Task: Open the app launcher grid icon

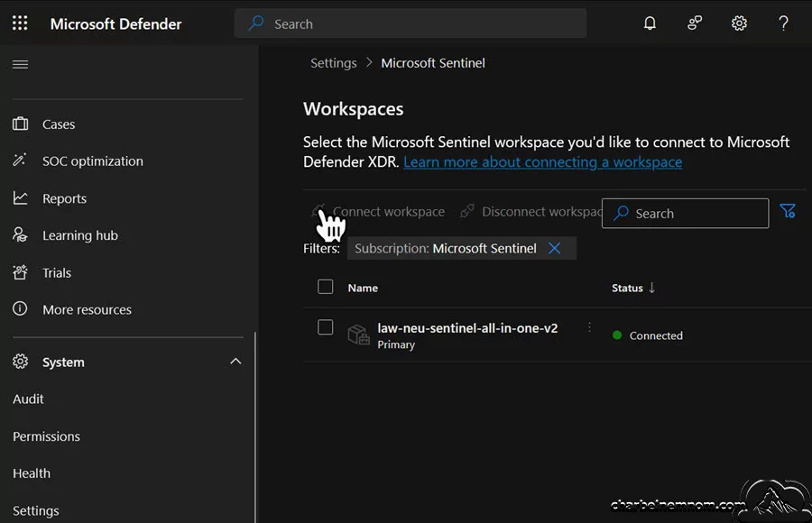Action: click(x=20, y=23)
